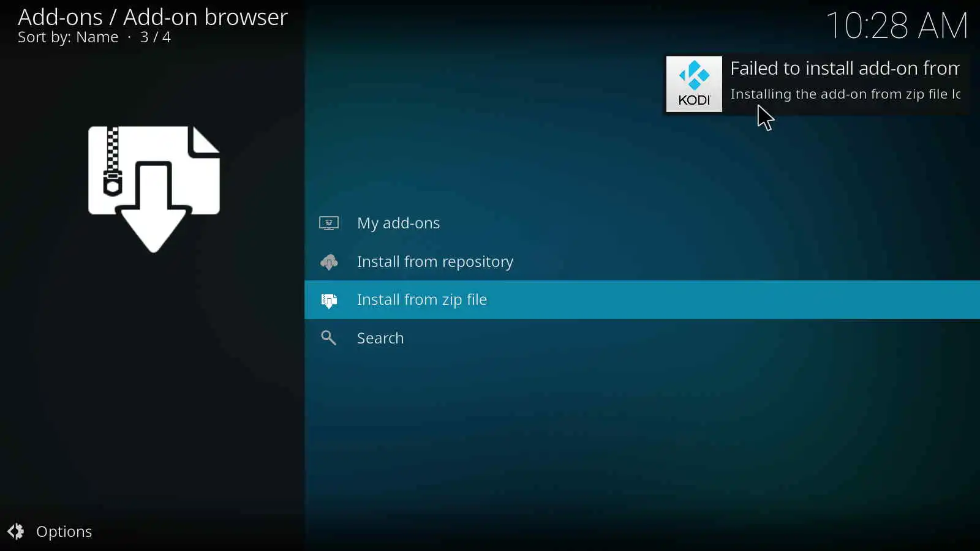Click the large zip file download artwork
This screenshot has height=551, width=980.
(x=154, y=189)
